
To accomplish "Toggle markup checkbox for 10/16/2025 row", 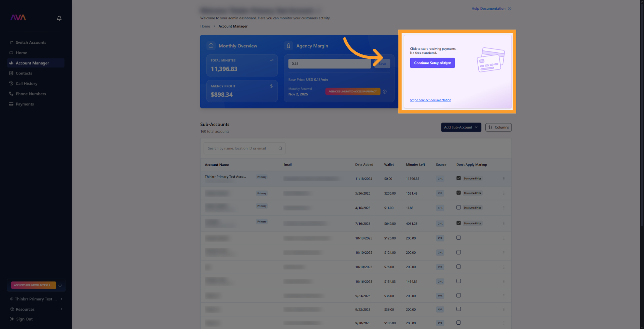I will tap(459, 281).
